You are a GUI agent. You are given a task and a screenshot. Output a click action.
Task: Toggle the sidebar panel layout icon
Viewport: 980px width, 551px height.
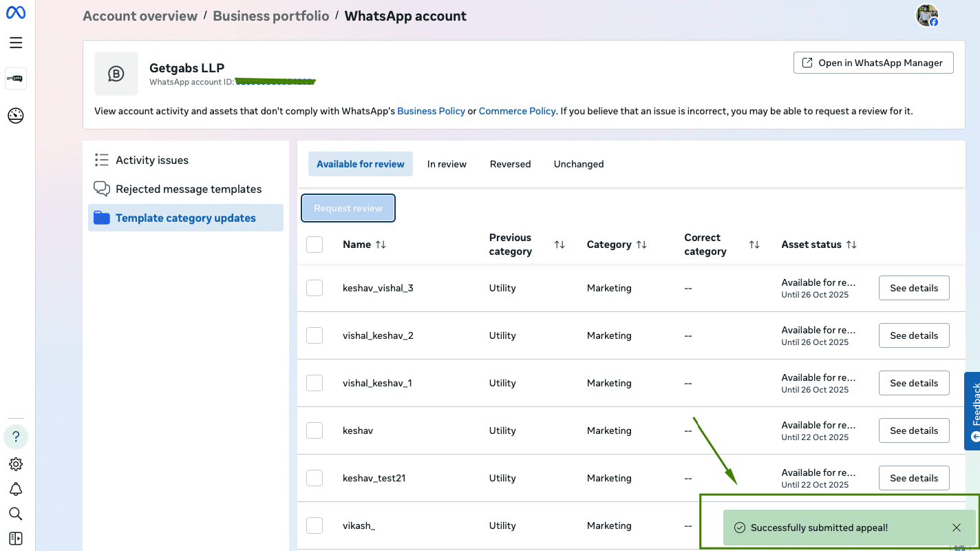coord(16,539)
